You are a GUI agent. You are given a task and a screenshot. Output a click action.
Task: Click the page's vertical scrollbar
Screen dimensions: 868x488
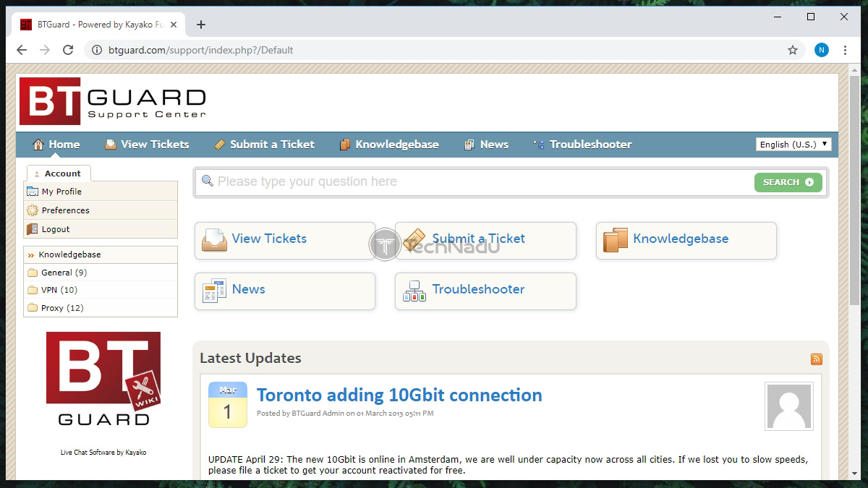[x=854, y=217]
